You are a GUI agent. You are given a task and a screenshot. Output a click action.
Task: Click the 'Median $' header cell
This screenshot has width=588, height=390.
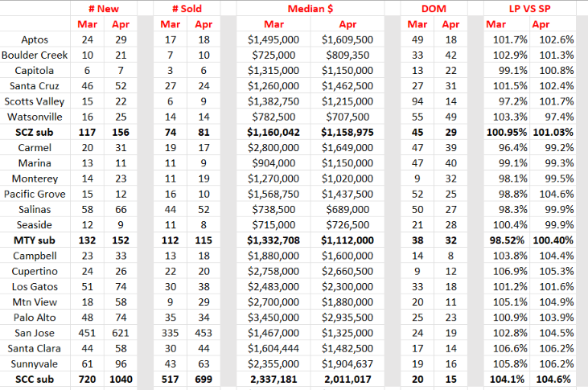(310, 9)
